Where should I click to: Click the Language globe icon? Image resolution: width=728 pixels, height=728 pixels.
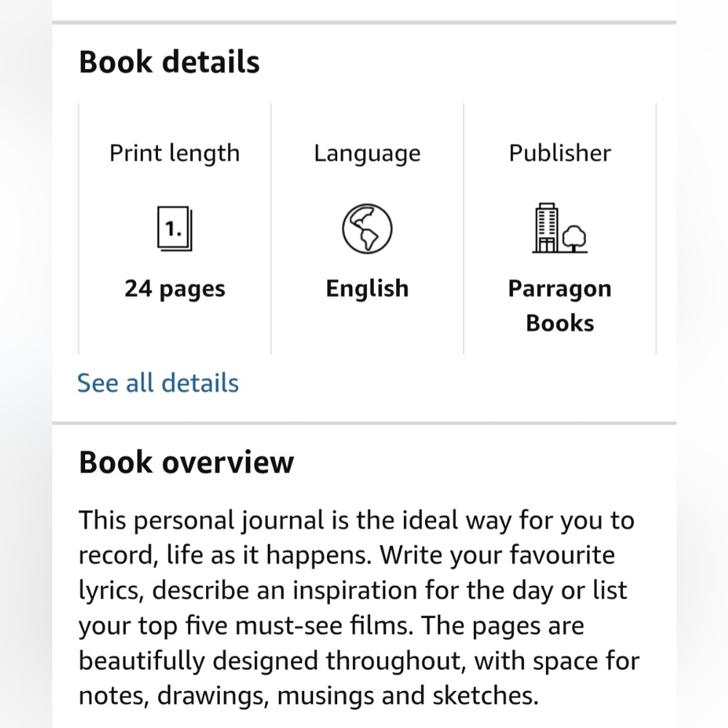coord(367,229)
